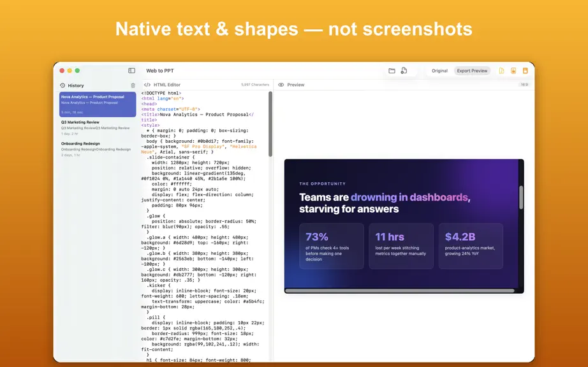Click the 16:9 aspect ratio badge

(x=524, y=85)
